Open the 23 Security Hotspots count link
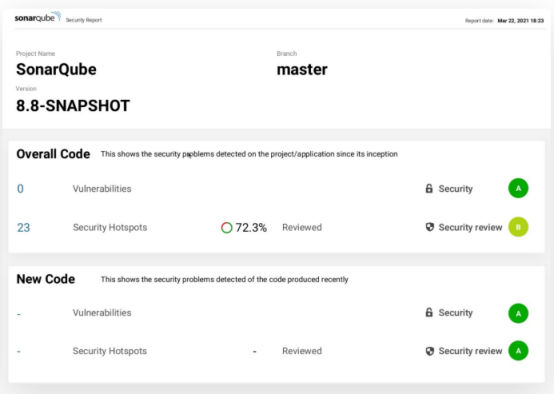Screen dimensions: 554x394 click(x=23, y=228)
